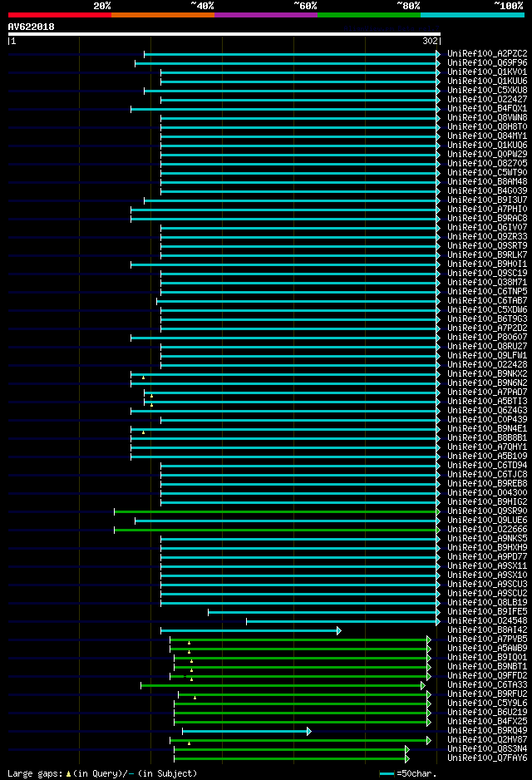Click the UniRef100_Q9ZR33 entry

coord(487,237)
